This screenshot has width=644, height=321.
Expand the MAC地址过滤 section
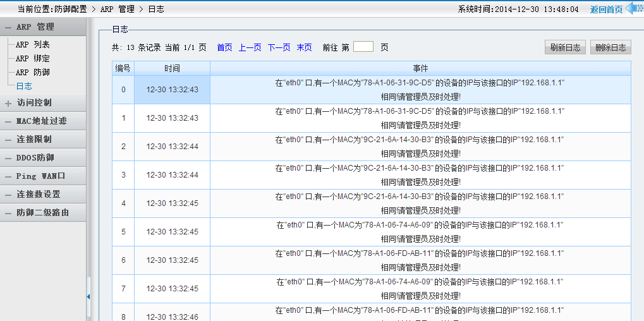click(41, 121)
